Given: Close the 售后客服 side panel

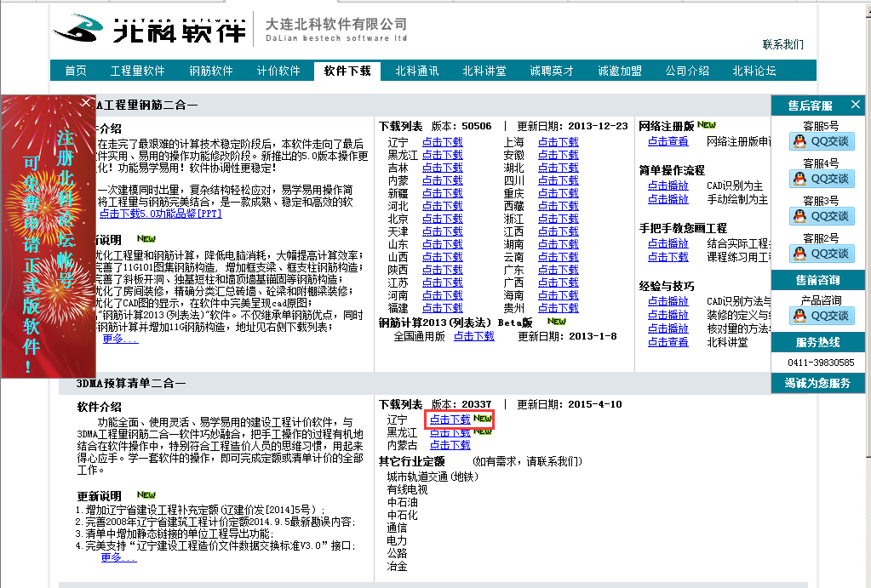Looking at the screenshot, I should click(x=856, y=105).
